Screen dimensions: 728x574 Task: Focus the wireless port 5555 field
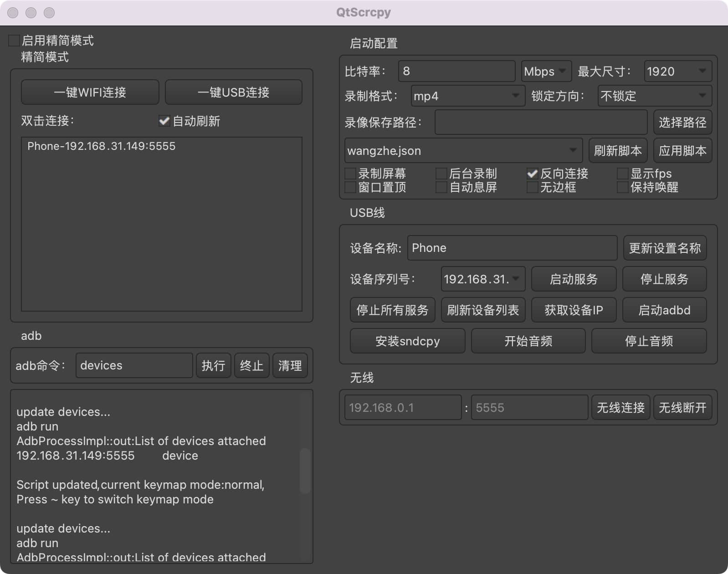529,407
